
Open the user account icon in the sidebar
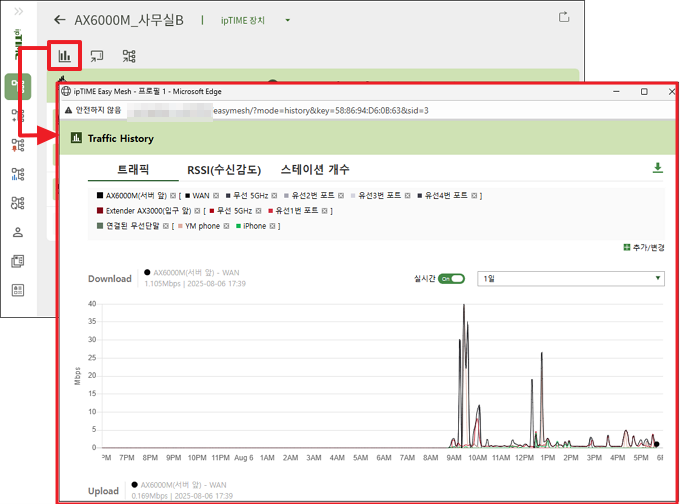(18, 232)
